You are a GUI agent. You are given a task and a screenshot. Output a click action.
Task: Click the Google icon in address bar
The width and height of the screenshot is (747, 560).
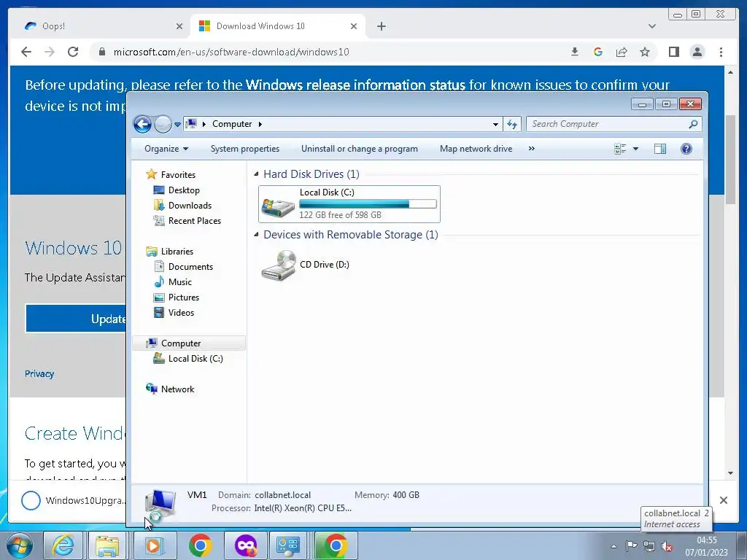click(x=598, y=52)
